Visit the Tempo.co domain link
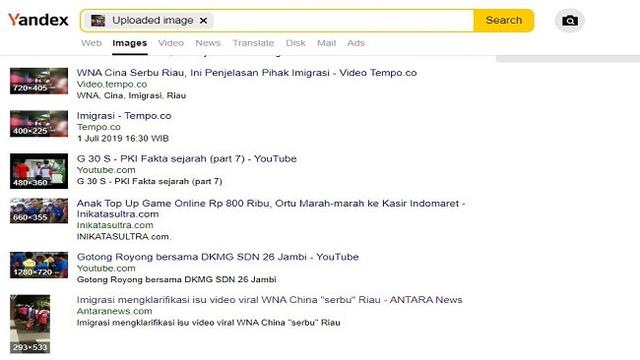640x360 pixels. coord(98,127)
